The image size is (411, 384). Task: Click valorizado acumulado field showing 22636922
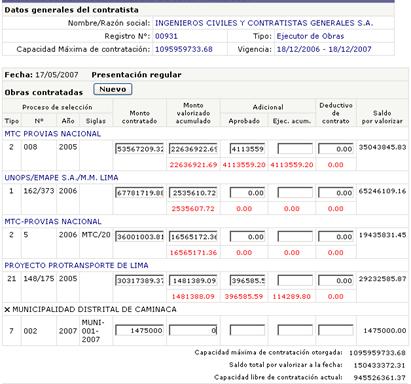pos(193,149)
